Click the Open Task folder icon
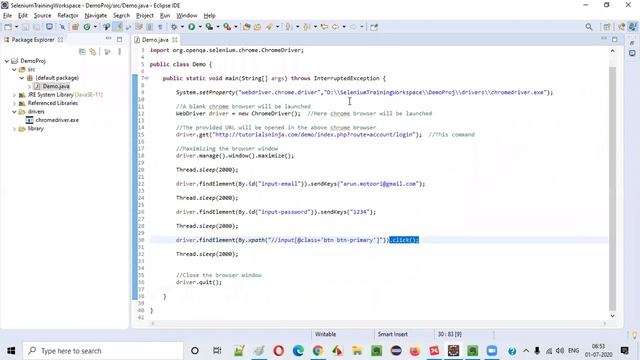 (x=257, y=27)
